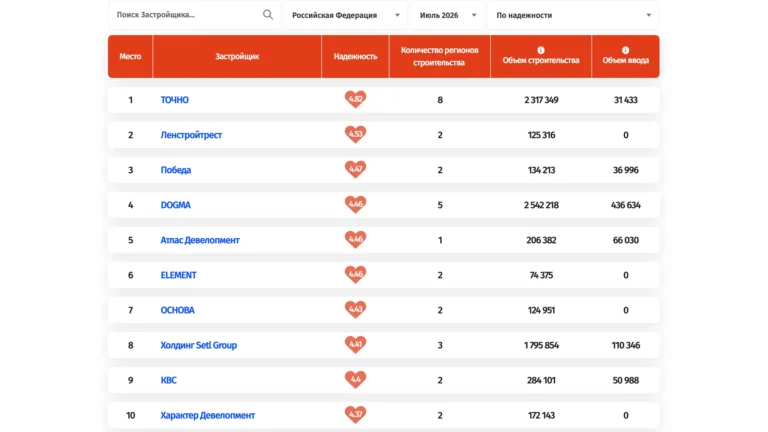768x432 pixels.
Task: Click the rank number 1
Action: (130, 100)
